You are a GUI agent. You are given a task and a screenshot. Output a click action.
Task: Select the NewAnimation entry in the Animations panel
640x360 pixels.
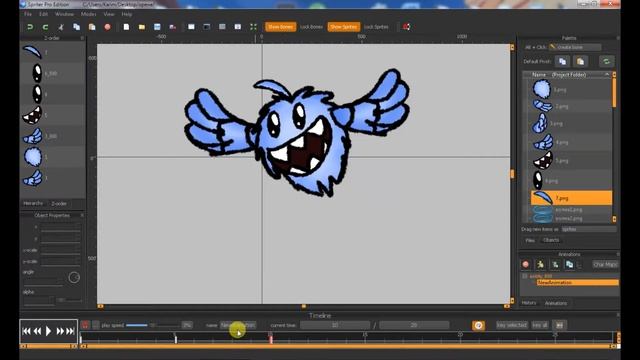click(x=578, y=282)
